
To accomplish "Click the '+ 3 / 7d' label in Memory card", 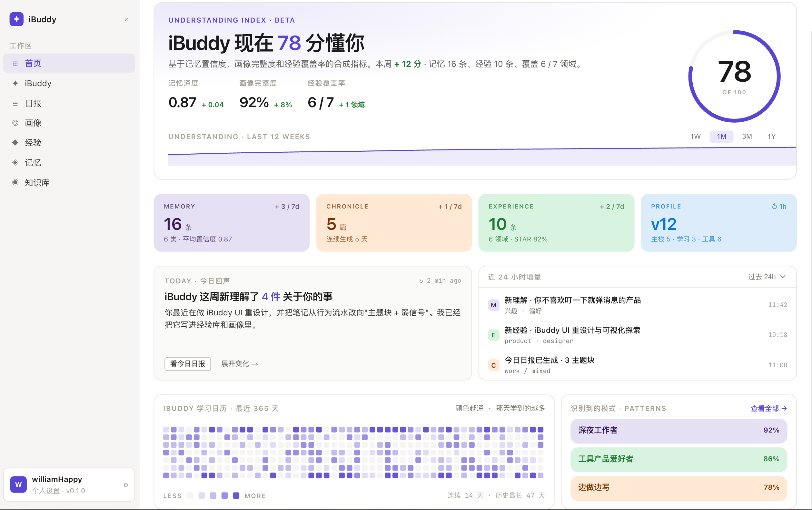I will tap(287, 207).
